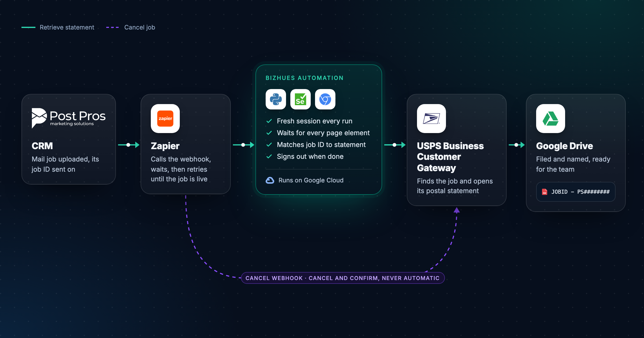Click checkmark beside Fresh session every run
This screenshot has width=644, height=338.
(269, 121)
